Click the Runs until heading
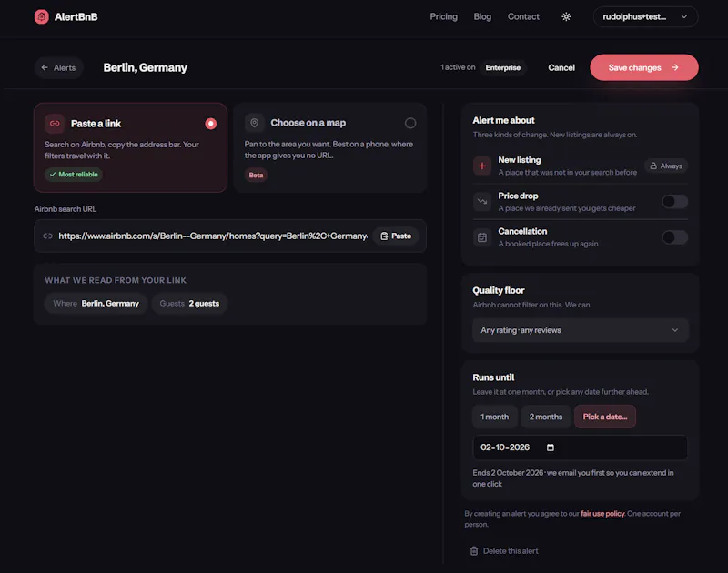The image size is (728, 573). [x=493, y=377]
